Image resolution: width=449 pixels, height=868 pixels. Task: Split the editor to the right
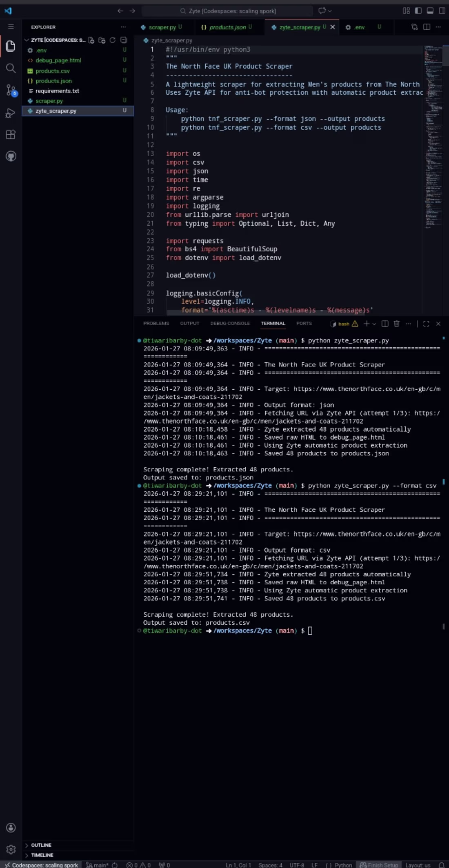click(427, 27)
